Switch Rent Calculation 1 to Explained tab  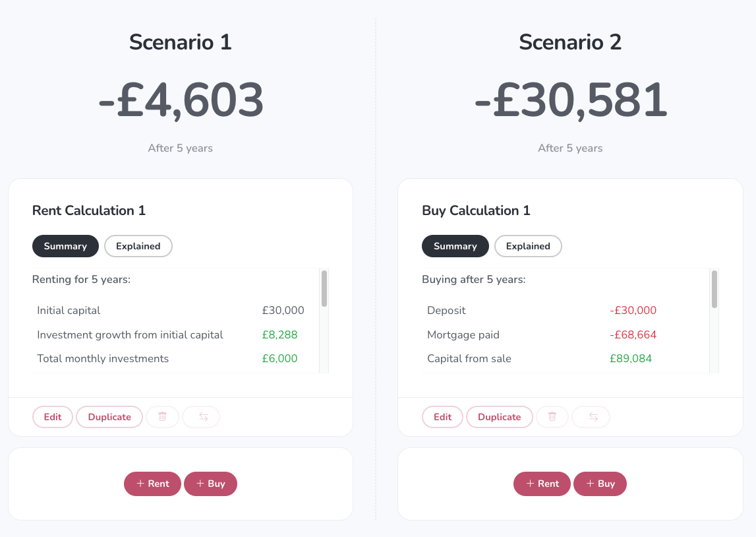(138, 246)
